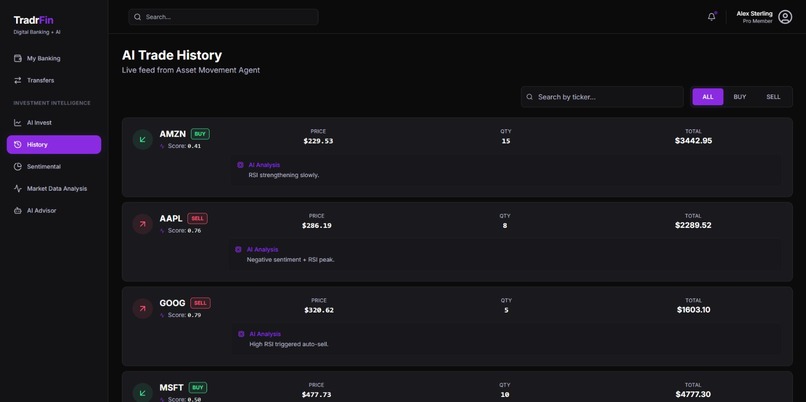Click the AI Advisor robot icon
806x402 pixels.
(x=17, y=210)
